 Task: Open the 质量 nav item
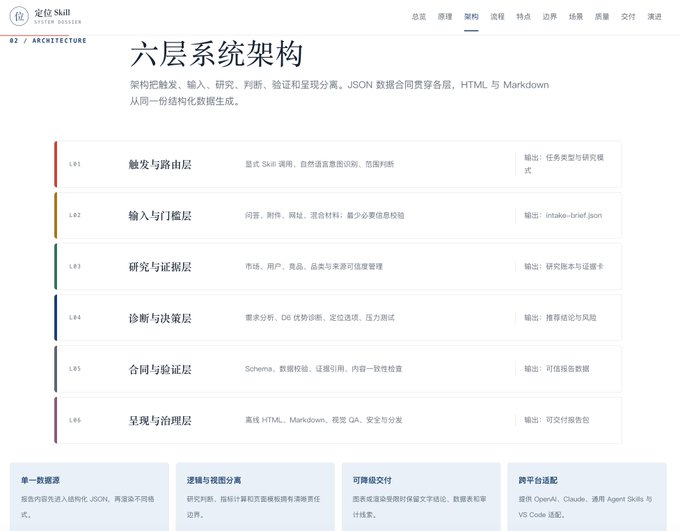(602, 16)
